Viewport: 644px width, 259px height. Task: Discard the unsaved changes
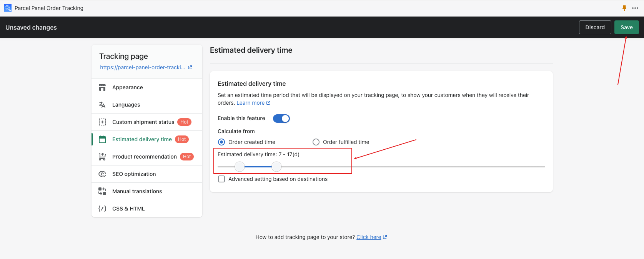point(595,27)
